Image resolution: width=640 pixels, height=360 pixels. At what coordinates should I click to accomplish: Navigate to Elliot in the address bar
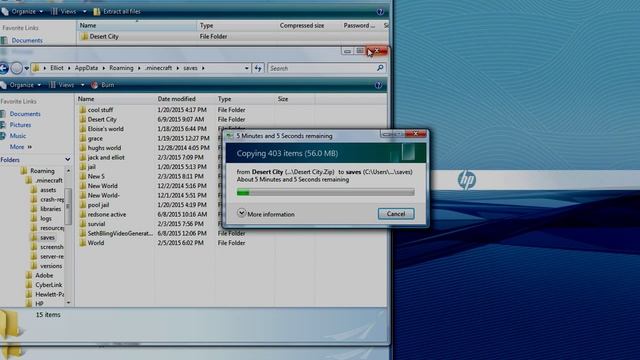[57, 68]
